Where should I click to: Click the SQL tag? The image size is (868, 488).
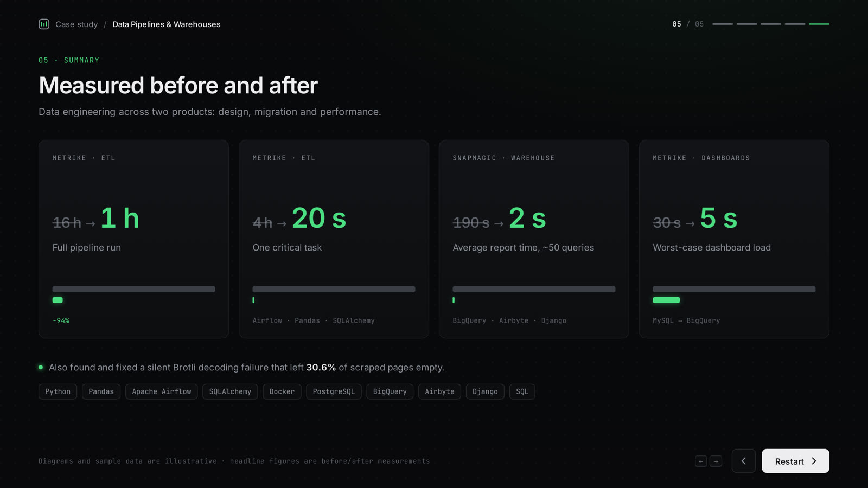tap(522, 391)
